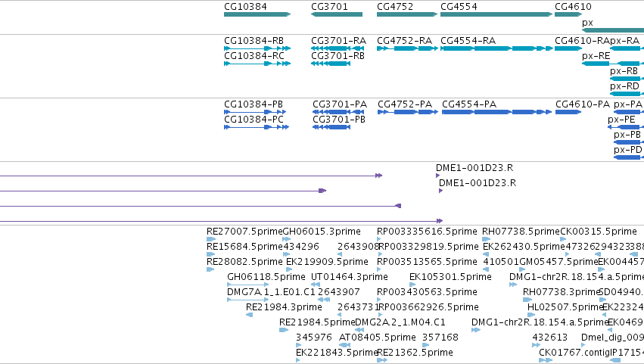
Task: Click the px-RE transcript label
Action: pyautogui.click(x=596, y=56)
